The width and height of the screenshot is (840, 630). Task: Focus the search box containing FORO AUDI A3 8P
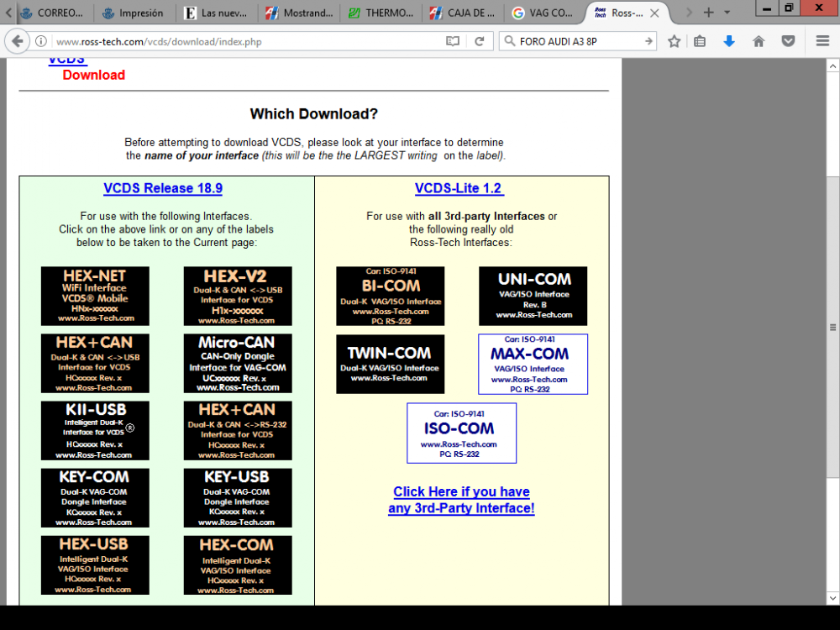(x=579, y=41)
